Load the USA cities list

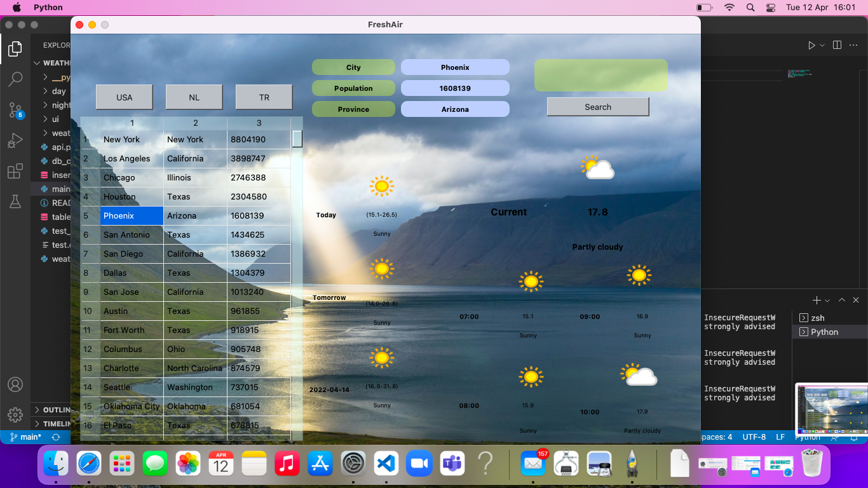(x=125, y=97)
